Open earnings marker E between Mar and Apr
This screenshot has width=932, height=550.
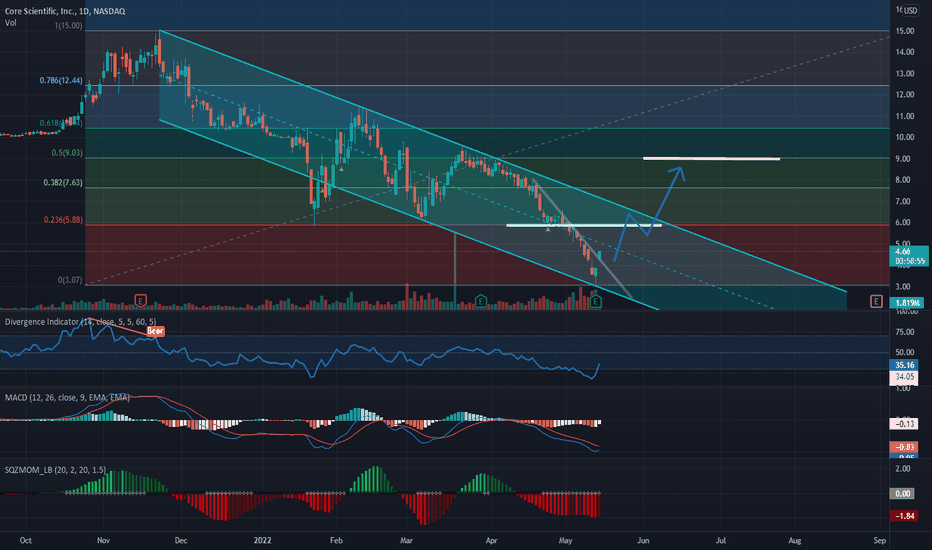(x=480, y=301)
